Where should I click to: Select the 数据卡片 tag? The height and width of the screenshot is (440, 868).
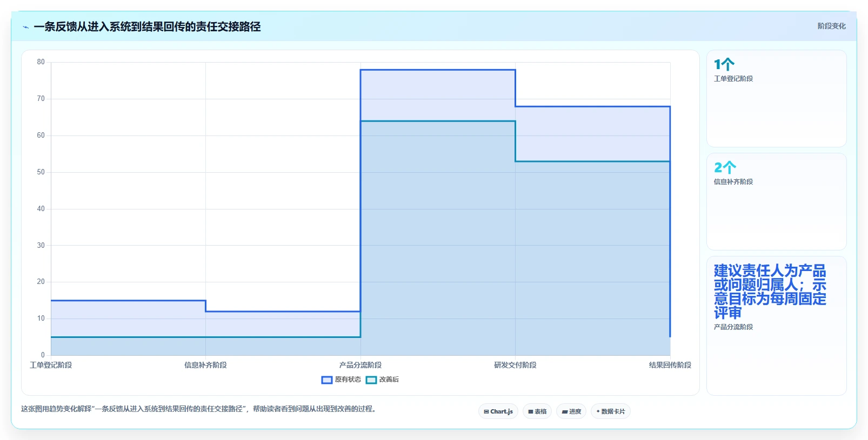tap(611, 411)
